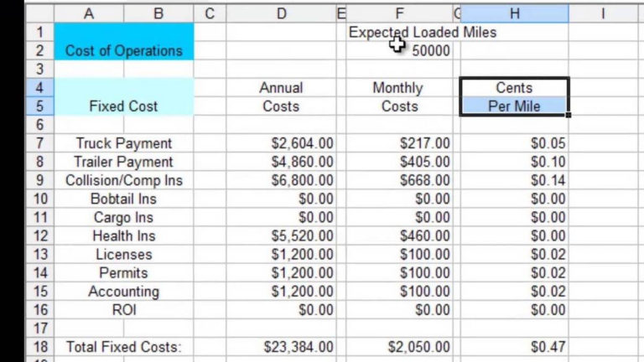Select column D header

click(281, 13)
